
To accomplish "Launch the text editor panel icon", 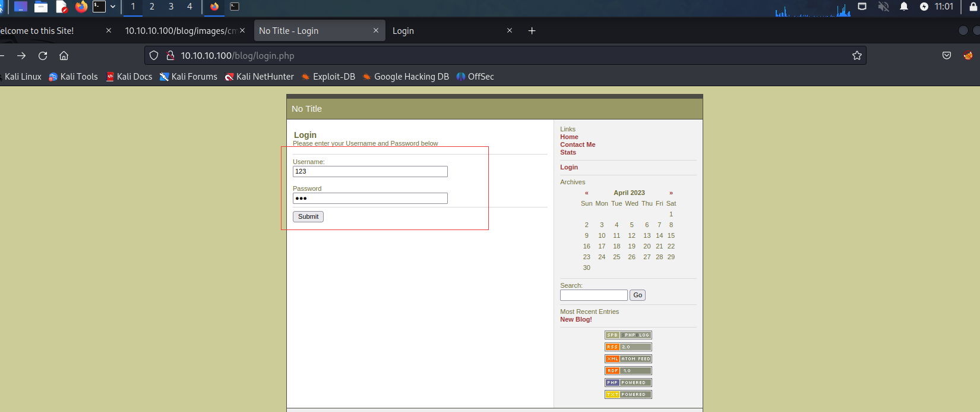I will pyautogui.click(x=62, y=7).
